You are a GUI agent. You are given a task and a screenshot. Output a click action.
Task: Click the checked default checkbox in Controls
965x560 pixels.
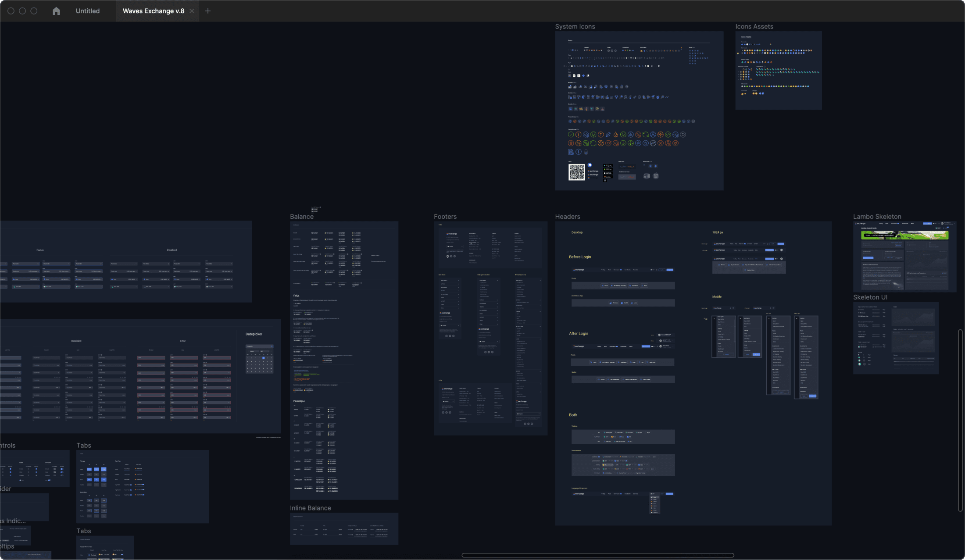pyautogui.click(x=11, y=469)
